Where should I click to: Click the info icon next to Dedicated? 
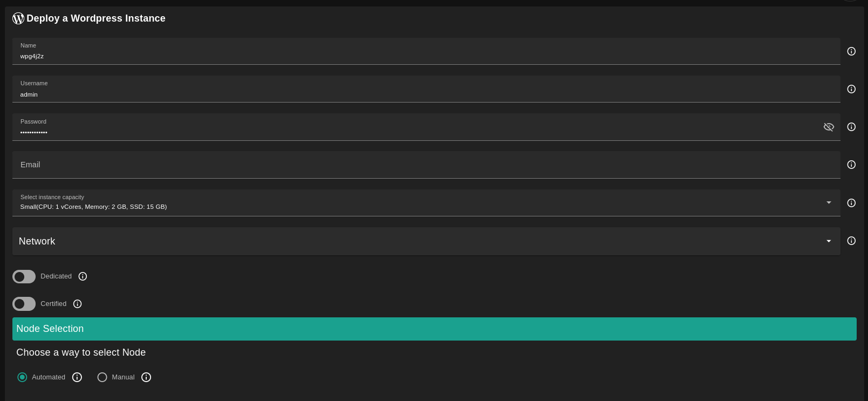83,276
